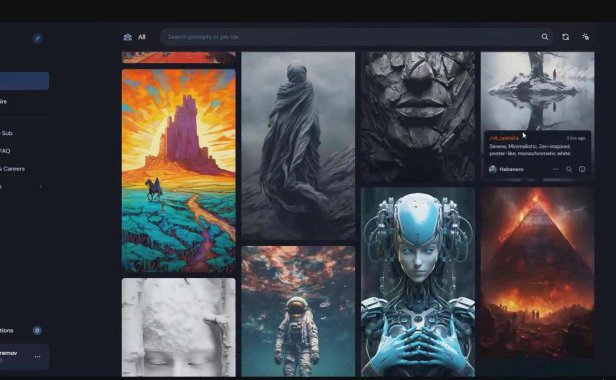Image resolution: width=616 pixels, height=380 pixels.
Task: Click the username ending in 'remov' in the sidebar
Action: pyautogui.click(x=9, y=353)
